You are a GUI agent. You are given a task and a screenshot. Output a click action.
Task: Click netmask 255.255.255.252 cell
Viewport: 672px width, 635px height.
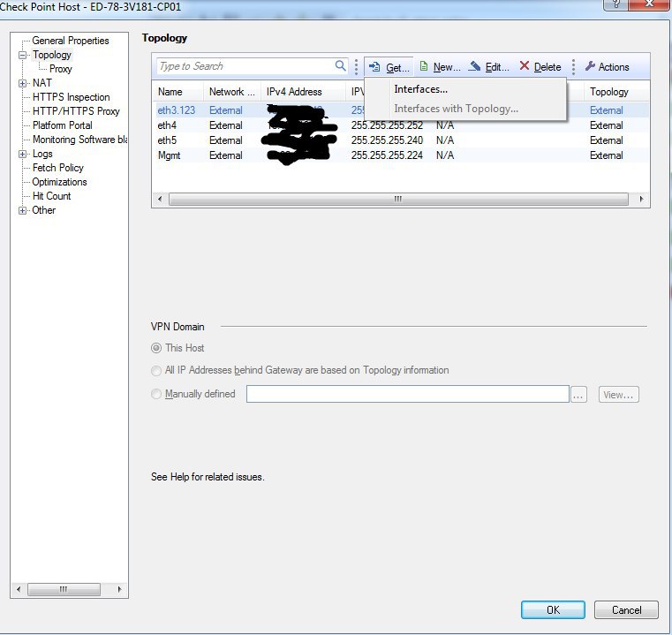click(387, 125)
